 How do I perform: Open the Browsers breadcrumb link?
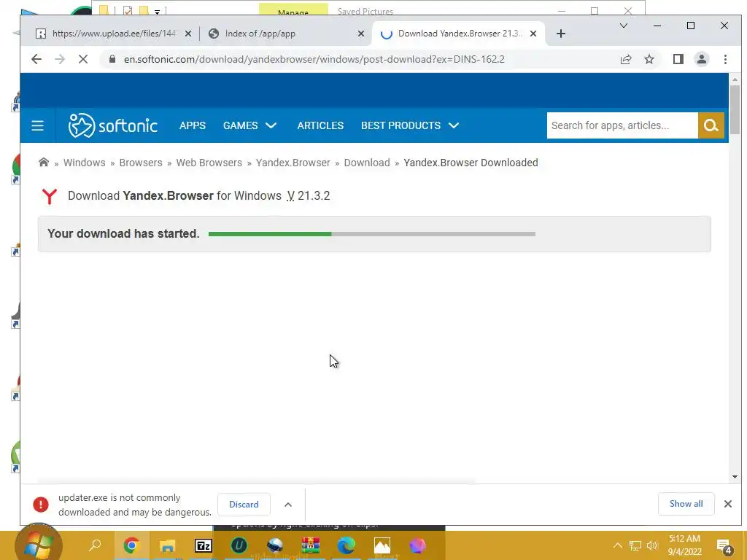(141, 163)
